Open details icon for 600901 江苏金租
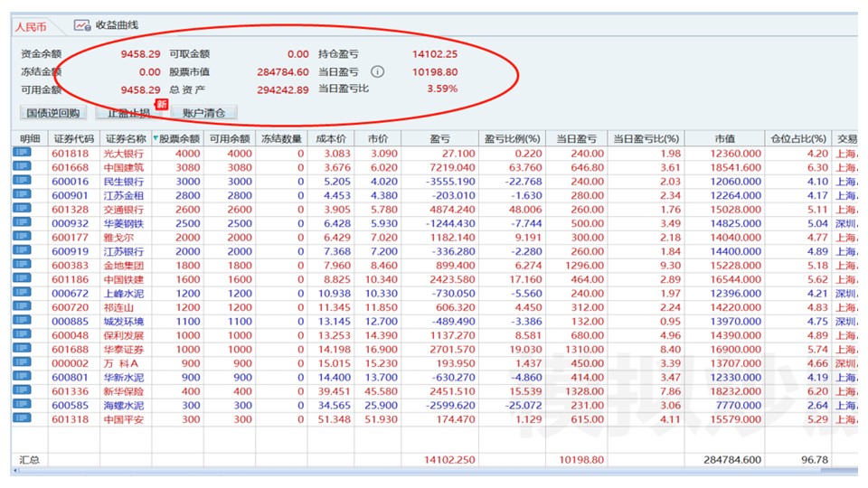868x488 pixels. point(22,195)
